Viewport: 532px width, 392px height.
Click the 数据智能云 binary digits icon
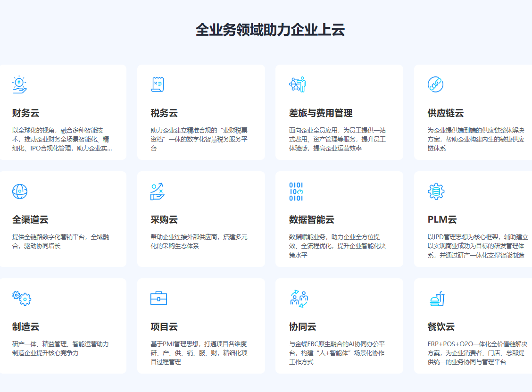click(296, 192)
